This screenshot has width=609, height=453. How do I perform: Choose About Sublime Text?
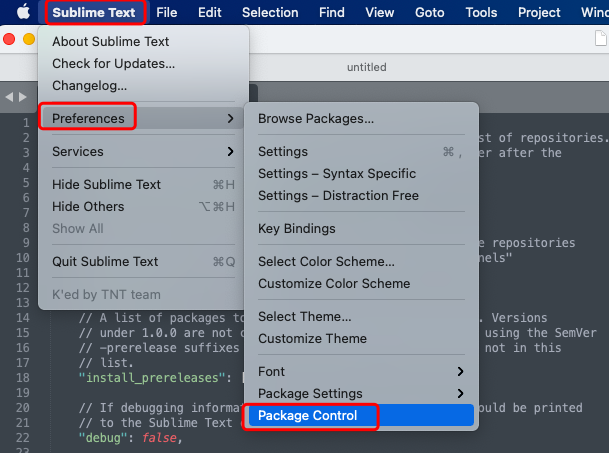pos(143,41)
